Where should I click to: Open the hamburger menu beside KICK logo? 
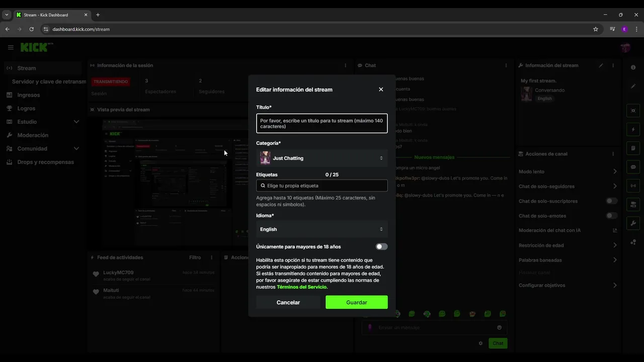pyautogui.click(x=11, y=47)
